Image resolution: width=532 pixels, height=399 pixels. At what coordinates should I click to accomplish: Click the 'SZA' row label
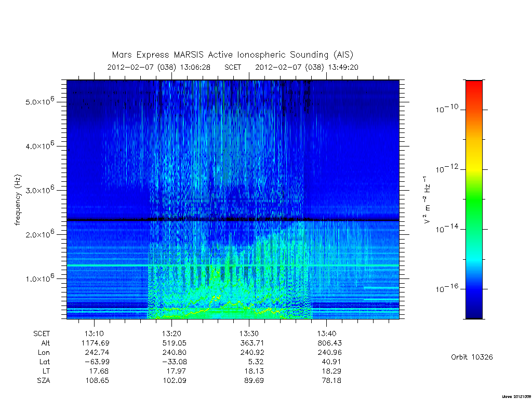(44, 381)
